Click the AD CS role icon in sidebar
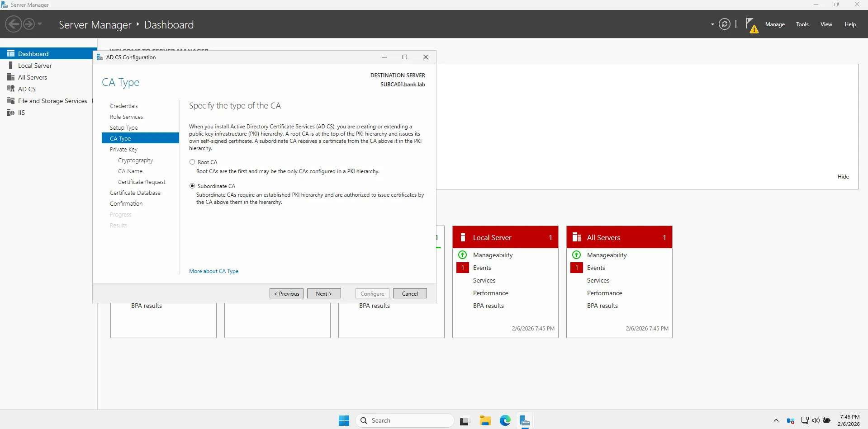The image size is (868, 429). click(x=11, y=89)
